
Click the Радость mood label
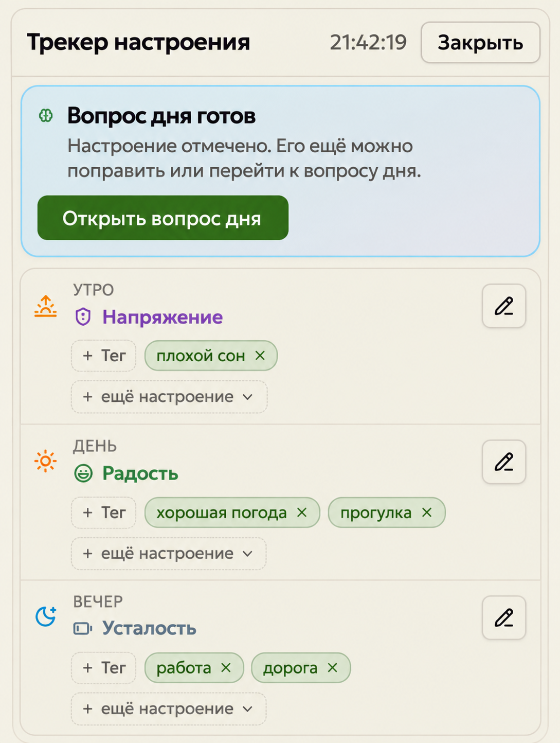[x=140, y=473]
